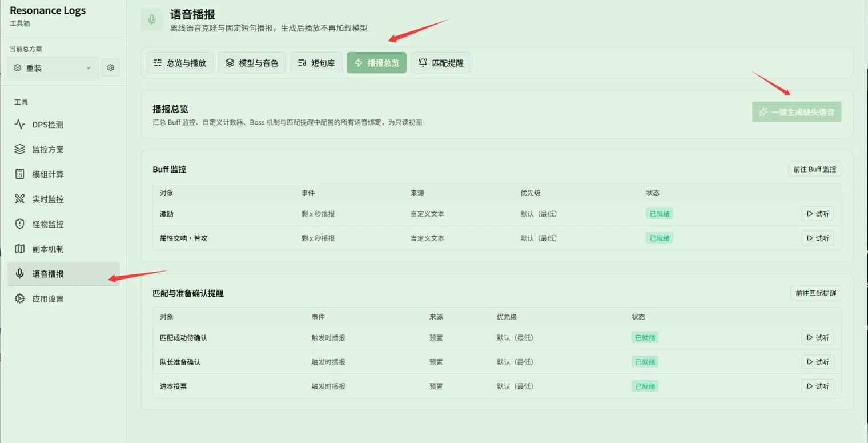
Task: Click the 监控方案 layers icon
Action: click(x=20, y=149)
